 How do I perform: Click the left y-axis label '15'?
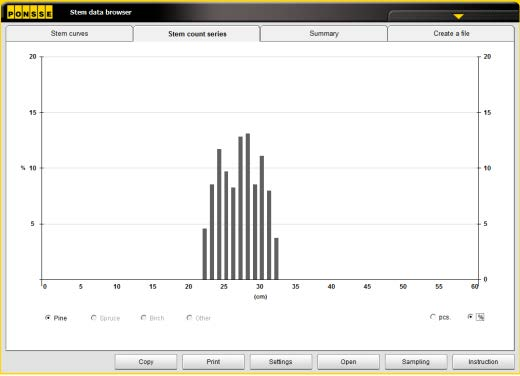coord(33,113)
